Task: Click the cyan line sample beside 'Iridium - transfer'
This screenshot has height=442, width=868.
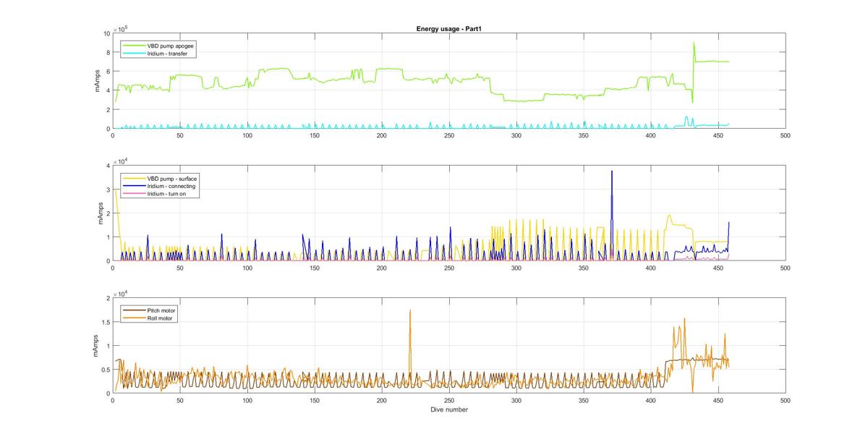Action: click(x=135, y=53)
